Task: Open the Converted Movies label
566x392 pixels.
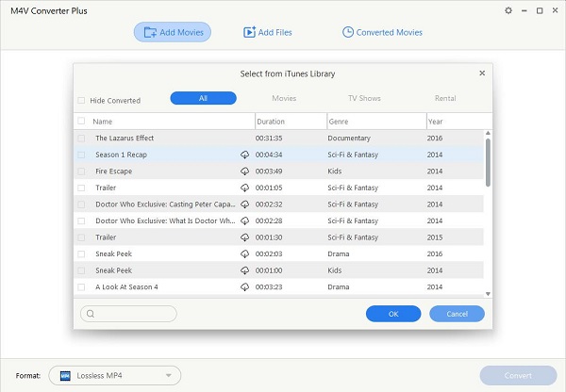Action: pyautogui.click(x=389, y=32)
